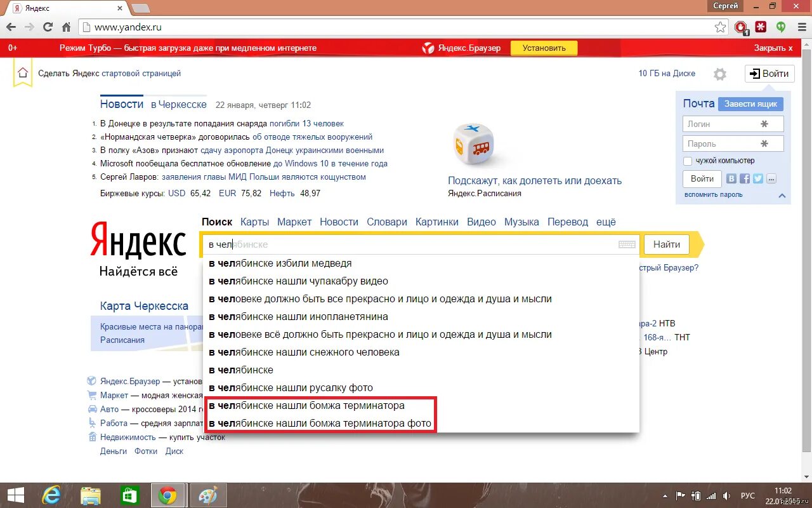Dismiss the banner with 'Закрыть x'
Screen dimensions: 812x508
coord(773,48)
